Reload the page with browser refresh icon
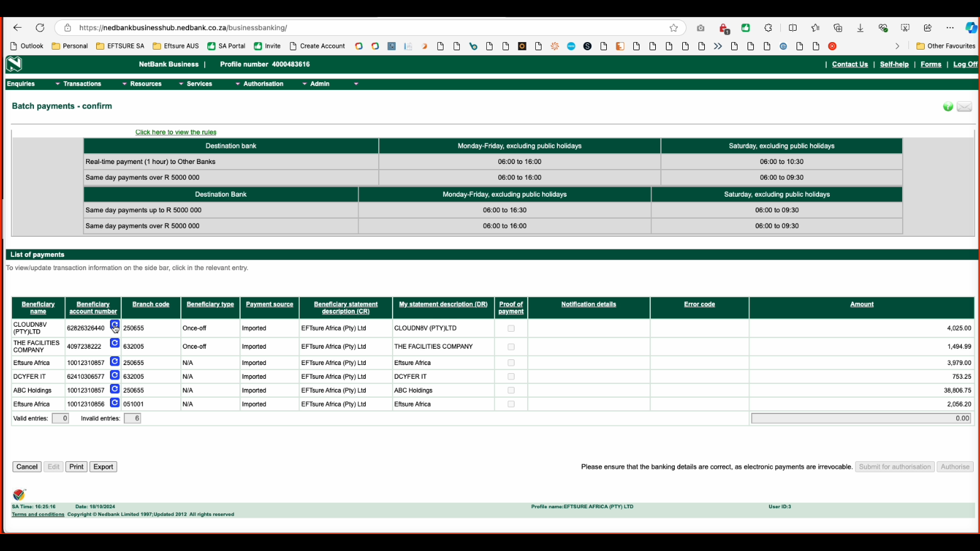 click(40, 28)
